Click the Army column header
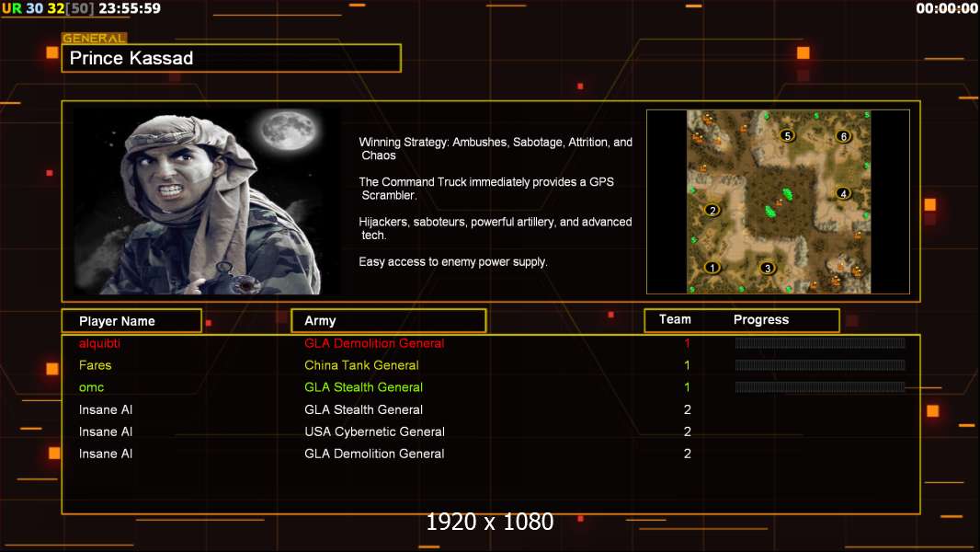The width and height of the screenshot is (980, 552). click(389, 321)
